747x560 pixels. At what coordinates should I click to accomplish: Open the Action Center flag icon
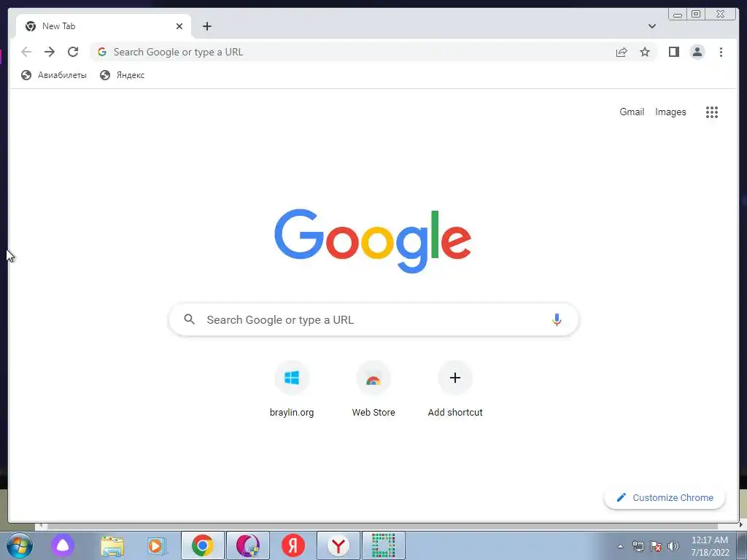[656, 546]
